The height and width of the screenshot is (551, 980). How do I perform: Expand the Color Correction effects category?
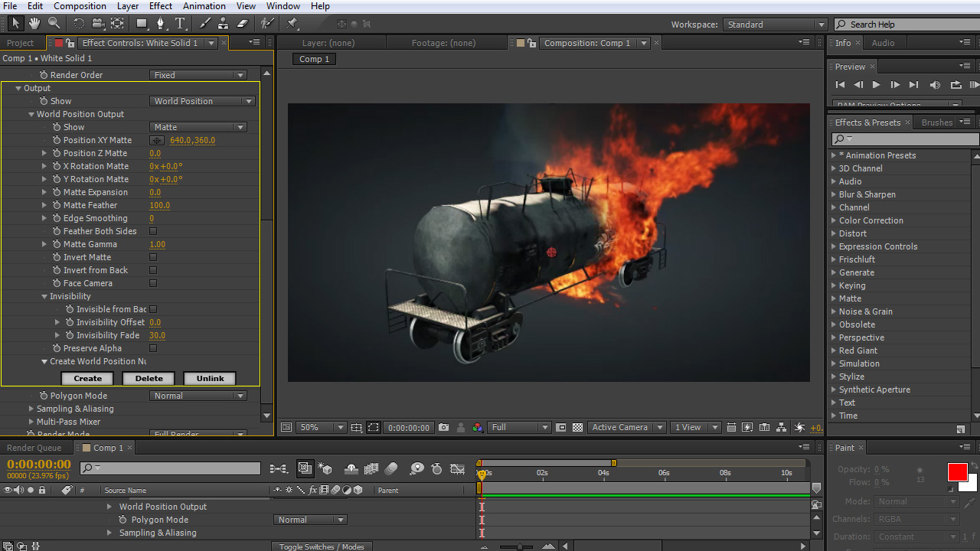(x=834, y=220)
